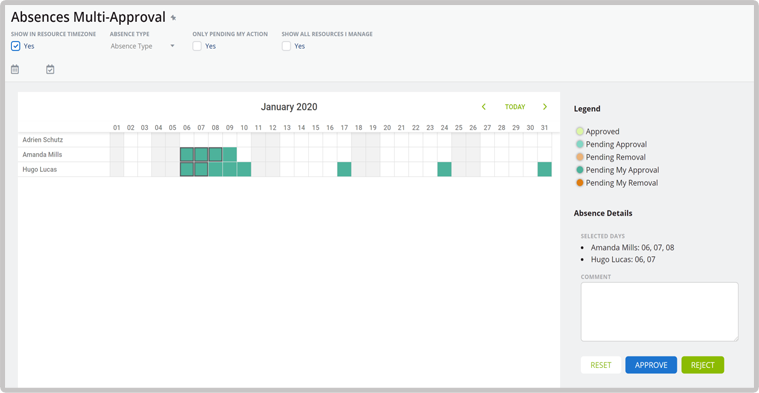This screenshot has height=393, width=759.
Task: Click the Approved legend color circle
Action: tap(580, 131)
